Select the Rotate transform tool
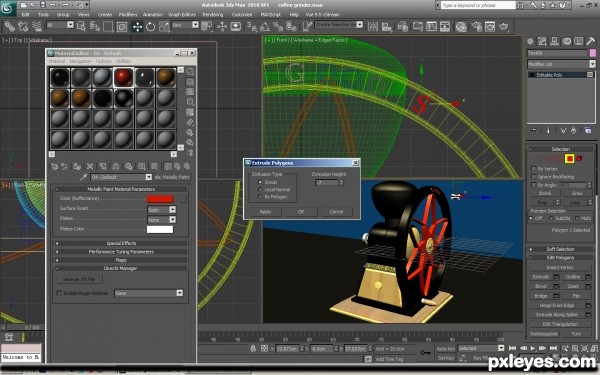The height and width of the screenshot is (375, 600). click(x=150, y=26)
